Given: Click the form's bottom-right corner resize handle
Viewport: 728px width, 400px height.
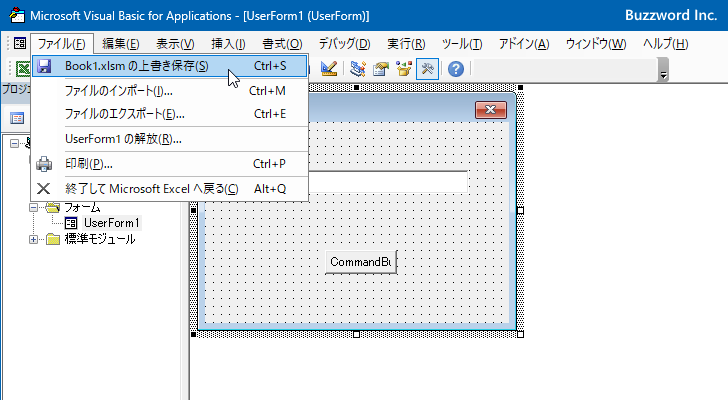Looking at the screenshot, I should coord(520,335).
